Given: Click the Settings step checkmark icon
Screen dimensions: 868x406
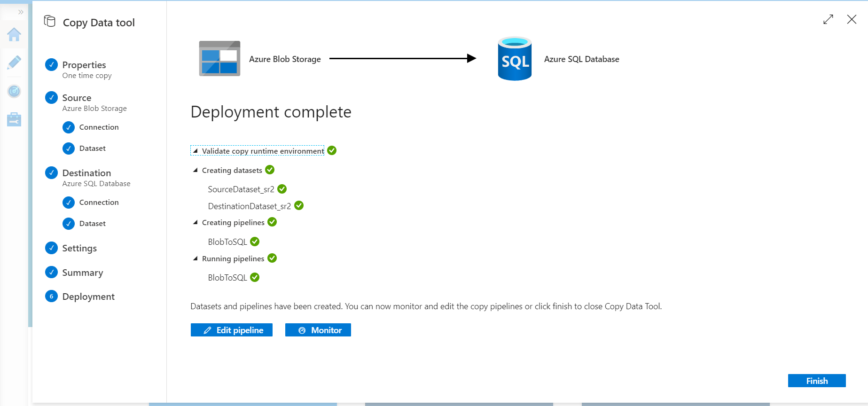Looking at the screenshot, I should (51, 248).
